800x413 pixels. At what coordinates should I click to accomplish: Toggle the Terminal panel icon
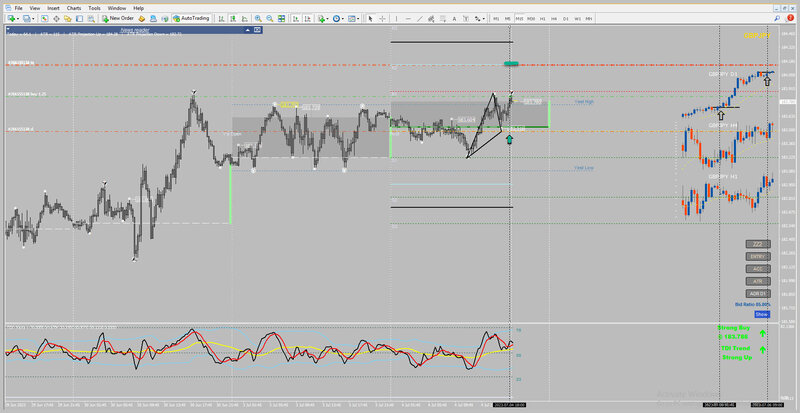(x=79, y=18)
